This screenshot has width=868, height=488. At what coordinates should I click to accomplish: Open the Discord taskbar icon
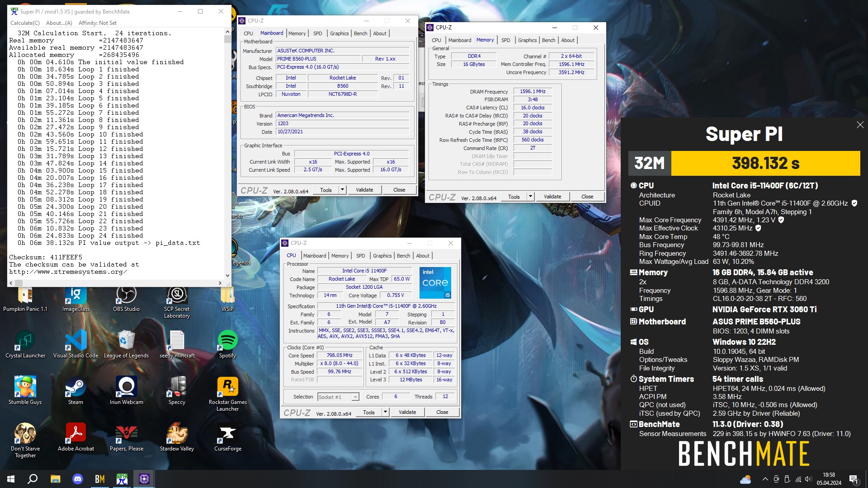pyautogui.click(x=77, y=479)
